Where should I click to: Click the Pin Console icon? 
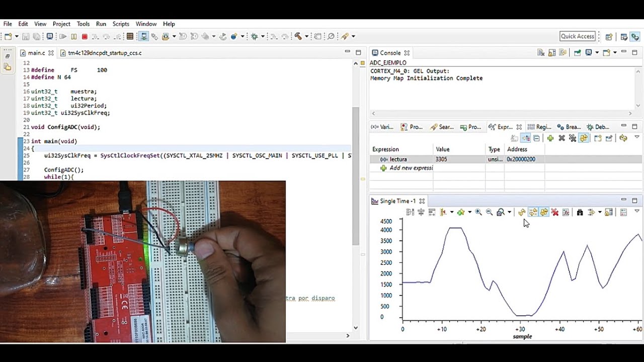pyautogui.click(x=578, y=52)
